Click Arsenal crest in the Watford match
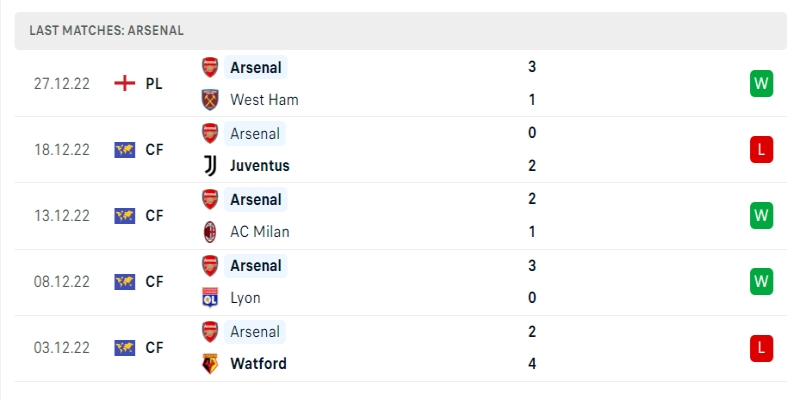Image resolution: width=800 pixels, height=400 pixels. pyautogui.click(x=210, y=331)
